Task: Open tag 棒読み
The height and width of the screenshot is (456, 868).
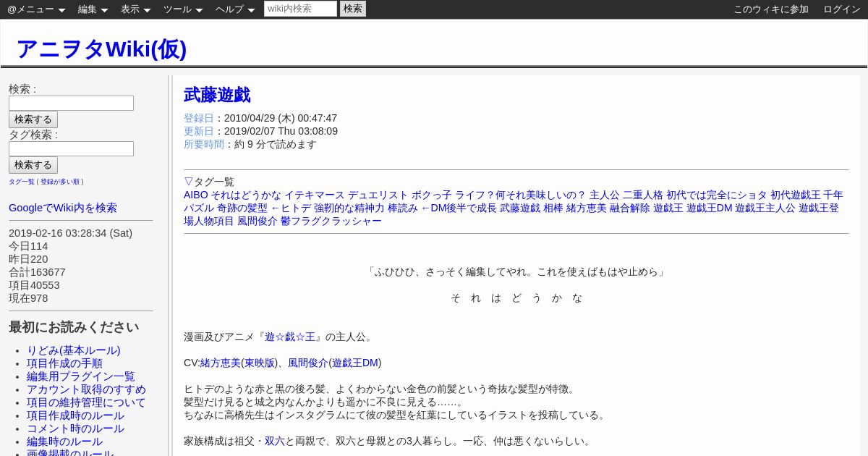Action: pyautogui.click(x=403, y=208)
